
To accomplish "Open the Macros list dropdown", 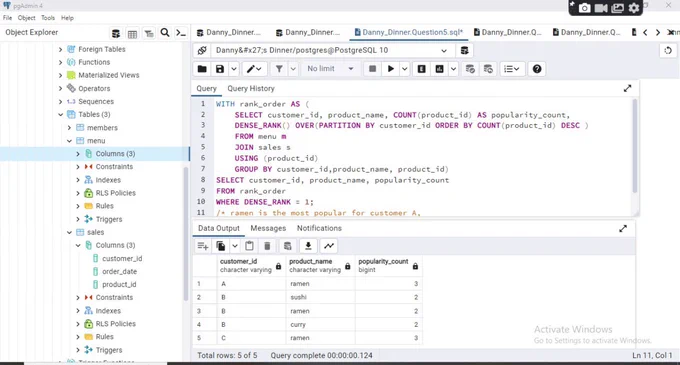I will [x=512, y=69].
